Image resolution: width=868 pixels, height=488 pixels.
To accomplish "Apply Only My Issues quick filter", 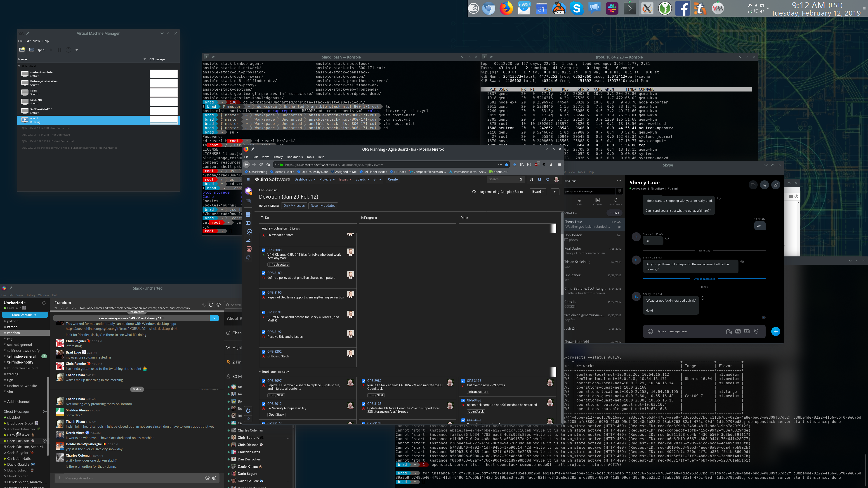I will tap(294, 206).
